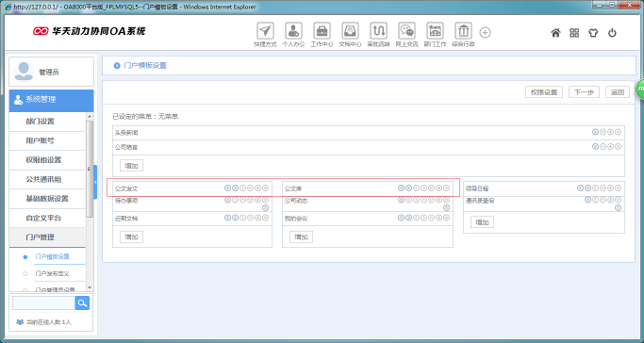This screenshot has width=644, height=343.
Task: Click the 权限设置 button
Action: [x=544, y=92]
